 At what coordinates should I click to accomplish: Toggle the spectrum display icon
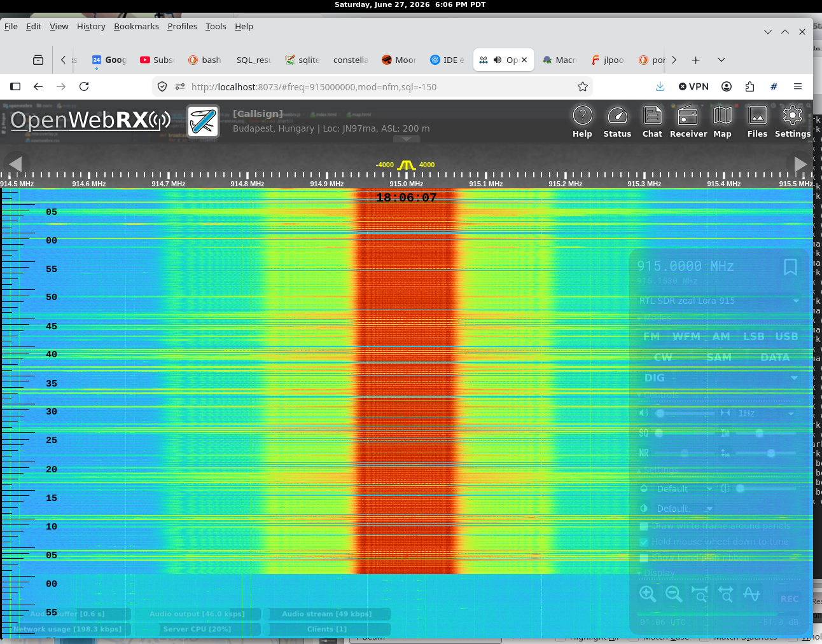coord(752,594)
